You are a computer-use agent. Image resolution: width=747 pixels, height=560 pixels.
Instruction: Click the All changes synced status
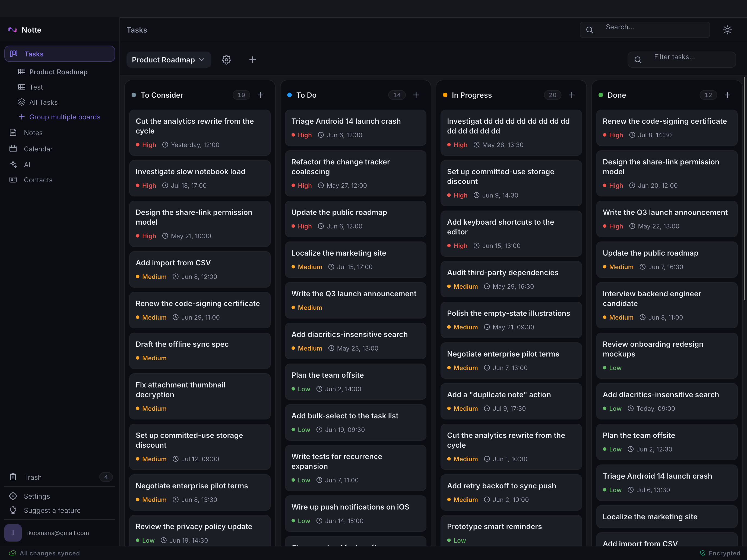point(45,553)
